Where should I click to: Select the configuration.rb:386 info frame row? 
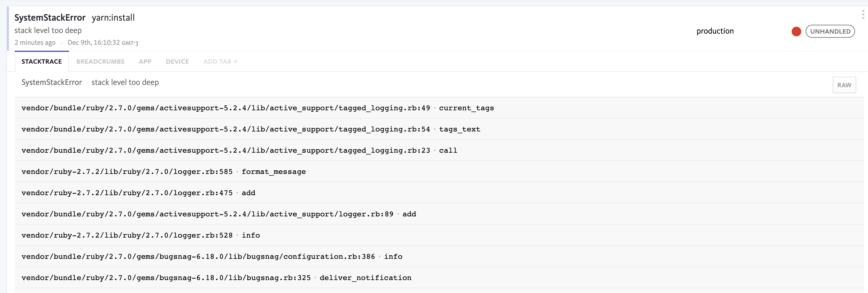tap(212, 256)
